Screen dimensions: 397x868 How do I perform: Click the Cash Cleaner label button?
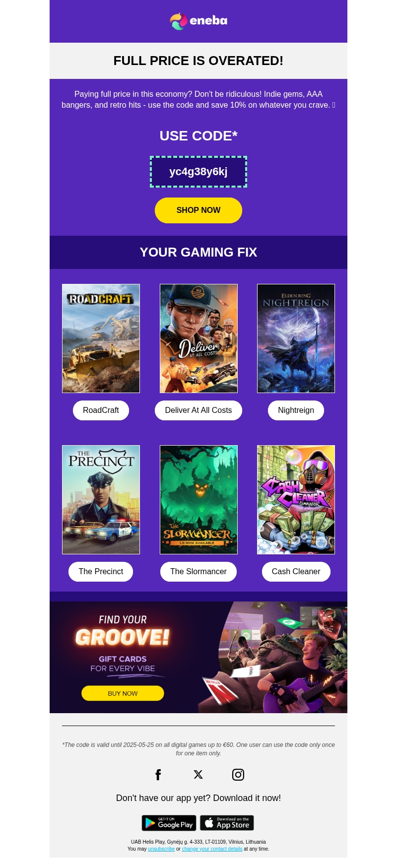pos(296,572)
